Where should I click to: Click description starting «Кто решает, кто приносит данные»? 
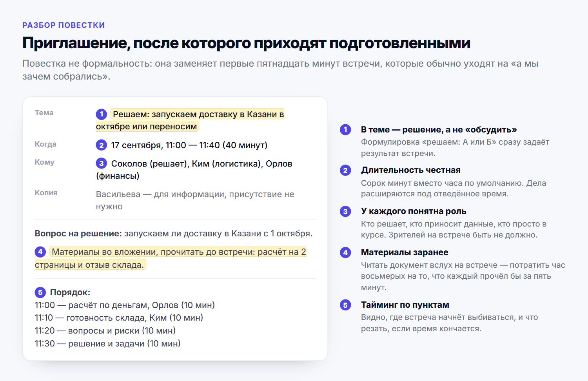pos(454,230)
